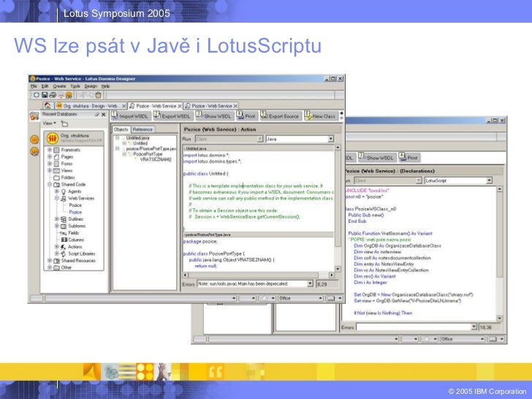
Task: Click the Save floppy disk icon
Action: coord(45,95)
